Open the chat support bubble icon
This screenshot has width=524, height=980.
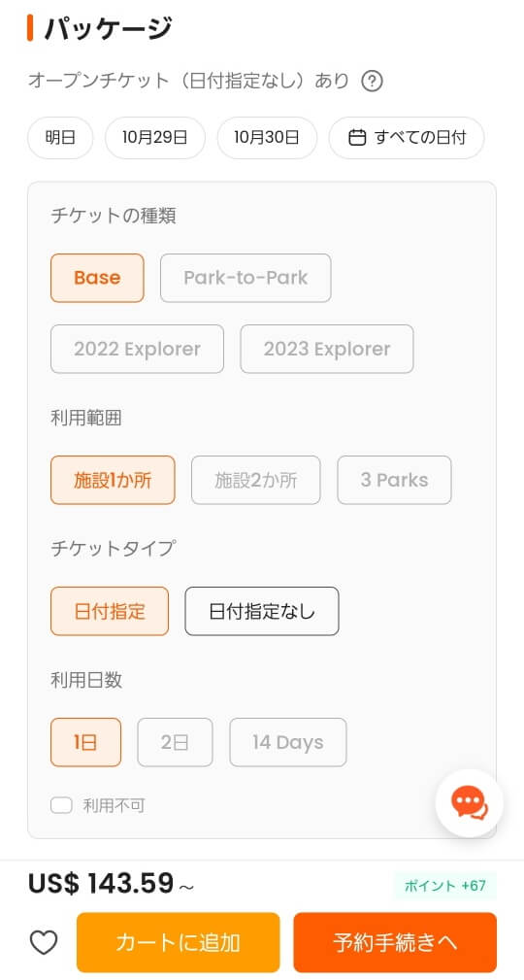(x=469, y=803)
